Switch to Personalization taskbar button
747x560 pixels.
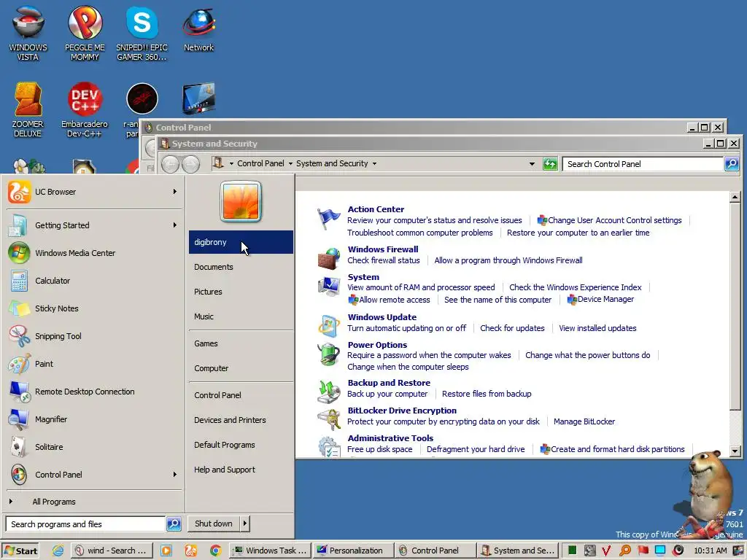pyautogui.click(x=354, y=551)
